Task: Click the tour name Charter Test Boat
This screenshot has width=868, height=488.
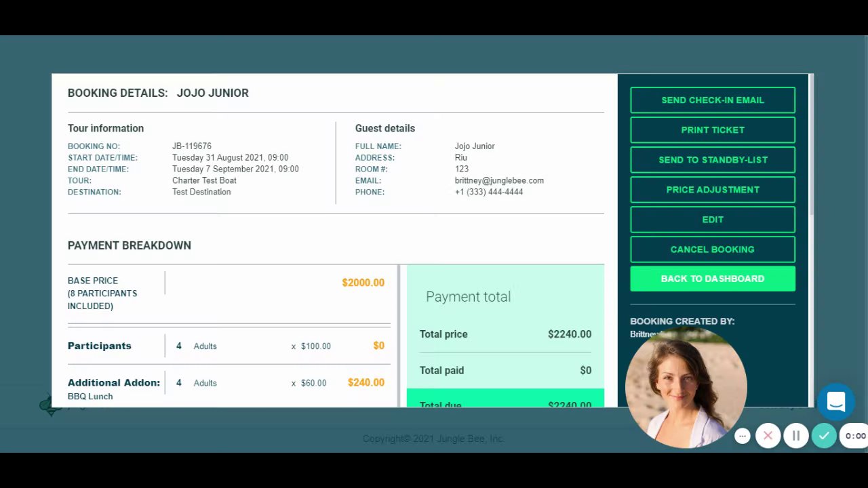Action: (x=204, y=181)
